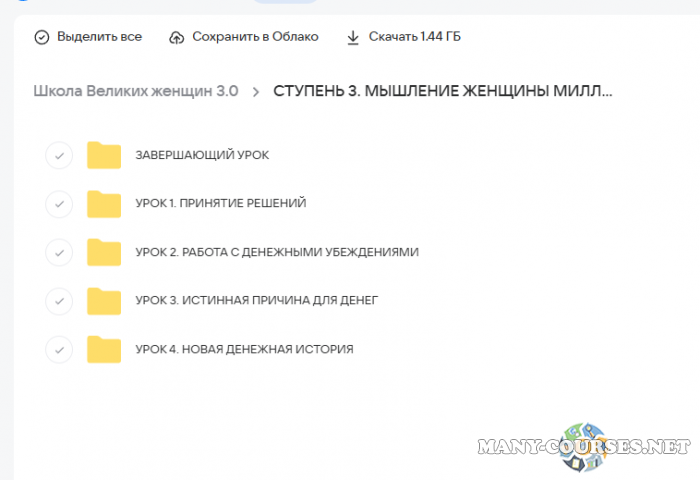This screenshot has height=480, width=700.
Task: Click the breadcrumb chevron separator
Action: click(256, 92)
